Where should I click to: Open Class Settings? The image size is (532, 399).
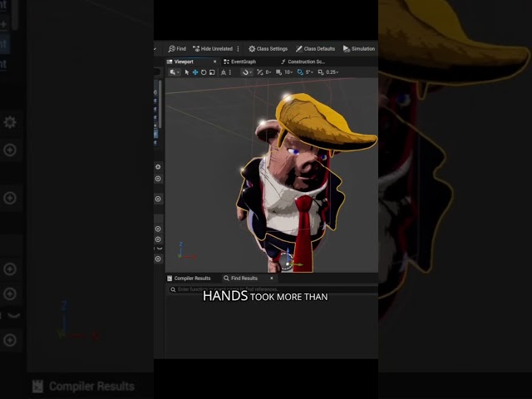268,49
